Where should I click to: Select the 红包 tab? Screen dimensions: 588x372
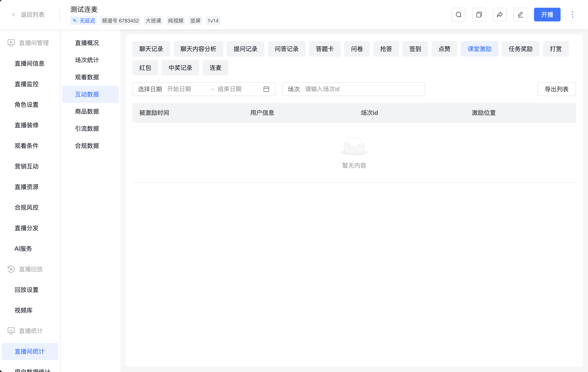[x=145, y=68]
